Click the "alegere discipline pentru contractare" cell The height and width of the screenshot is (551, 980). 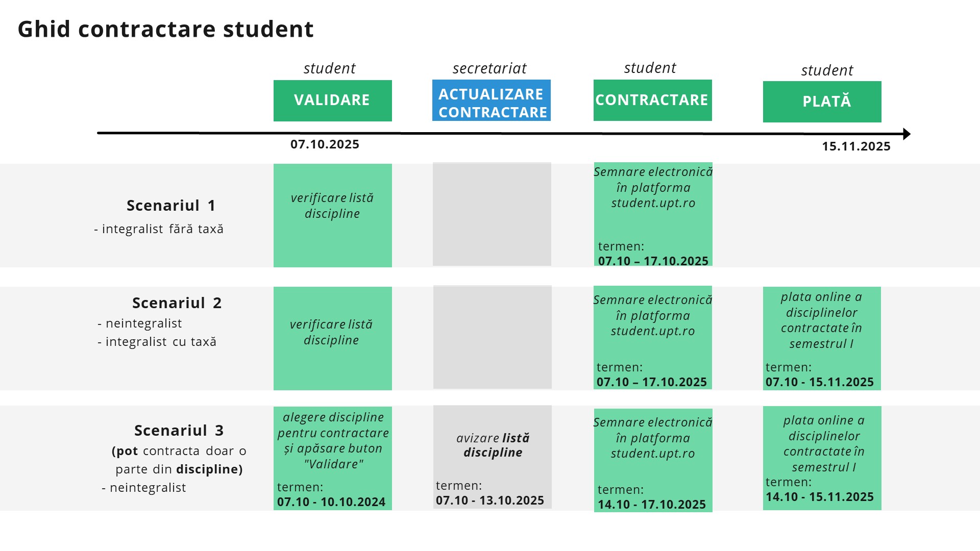click(x=333, y=440)
